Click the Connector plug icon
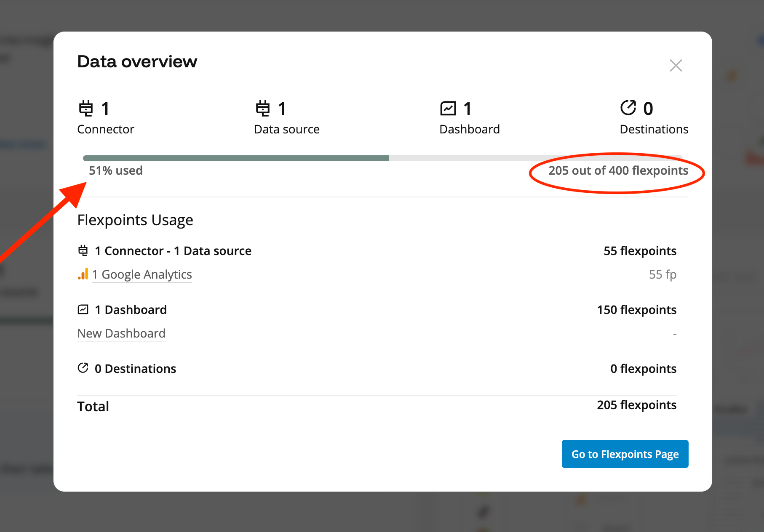 87,108
